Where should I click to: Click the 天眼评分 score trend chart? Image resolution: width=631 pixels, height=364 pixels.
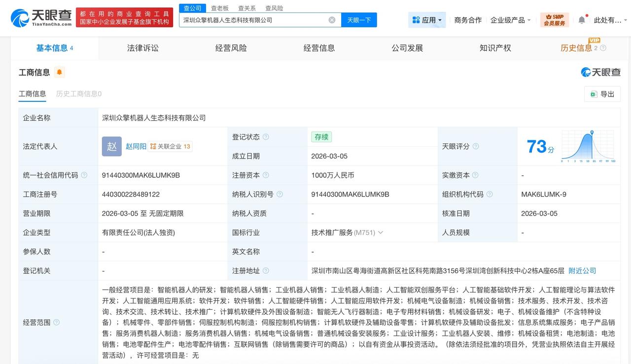(x=589, y=146)
